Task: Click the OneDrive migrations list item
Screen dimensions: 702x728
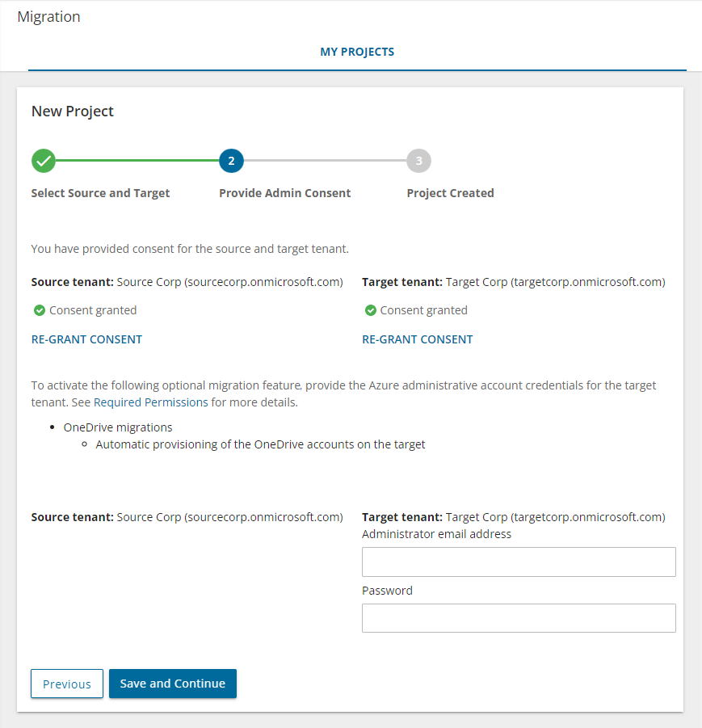Action: pos(117,427)
